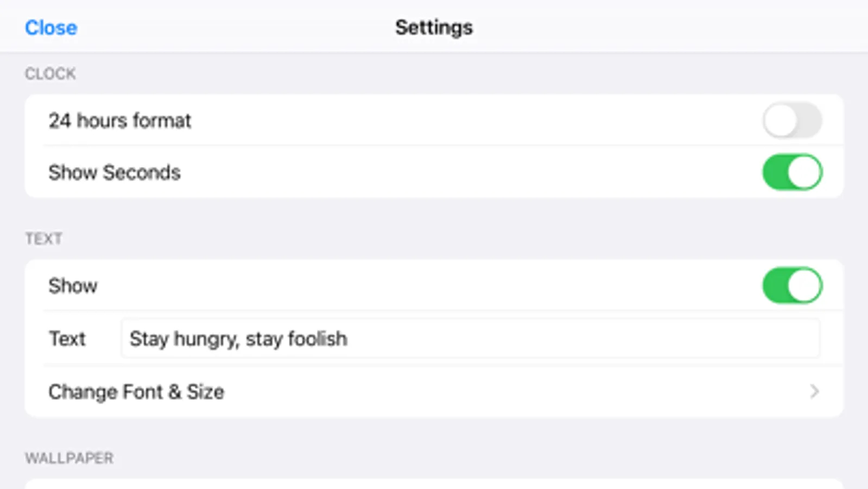Click the chevron beside Change Font & Size
868x489 pixels.
pyautogui.click(x=814, y=392)
